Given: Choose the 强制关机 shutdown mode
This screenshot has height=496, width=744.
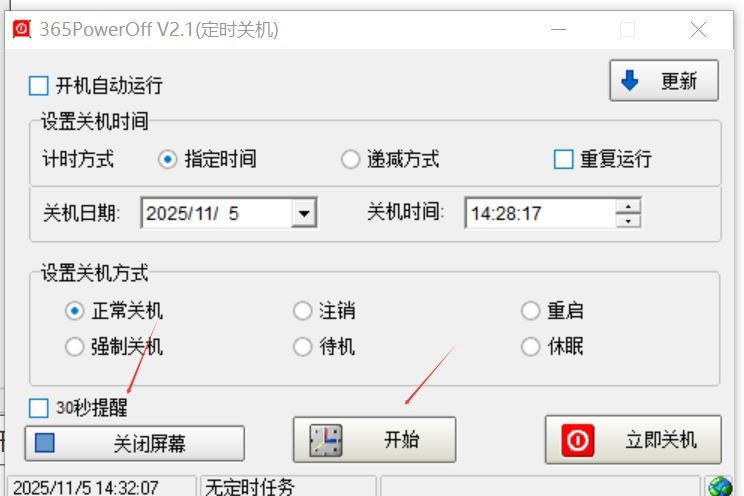Looking at the screenshot, I should [x=74, y=346].
